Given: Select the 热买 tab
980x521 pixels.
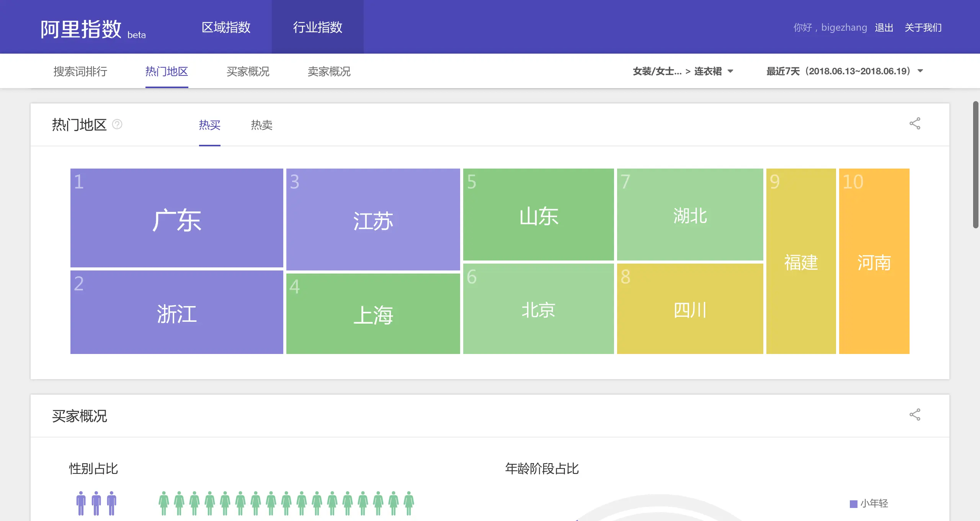Looking at the screenshot, I should pos(209,125).
